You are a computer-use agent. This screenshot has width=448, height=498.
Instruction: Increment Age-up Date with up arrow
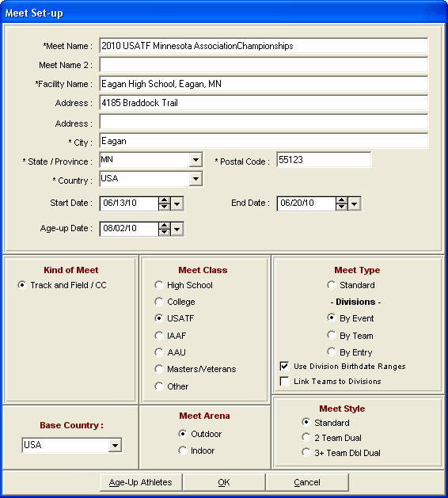[x=165, y=226]
